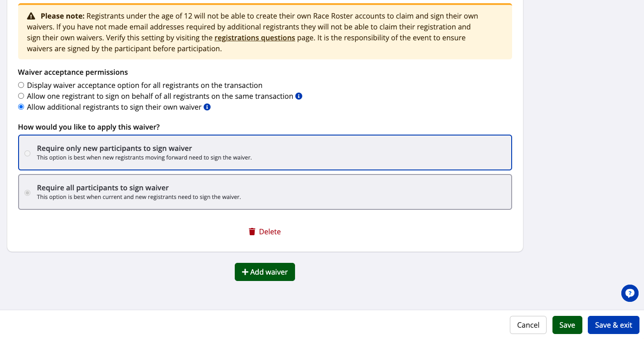Open the blue help question-mark bubble
Viewport: 644px width, 339px height.
(629, 293)
